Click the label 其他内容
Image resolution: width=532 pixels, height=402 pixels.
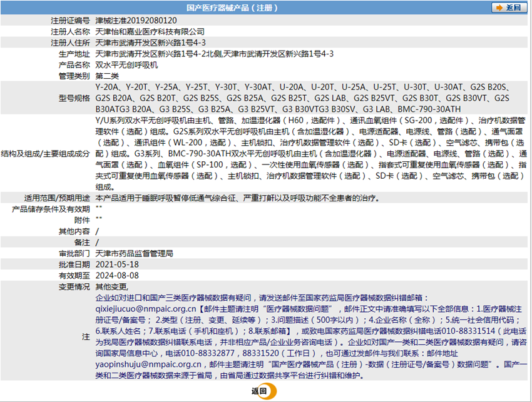click(x=74, y=231)
